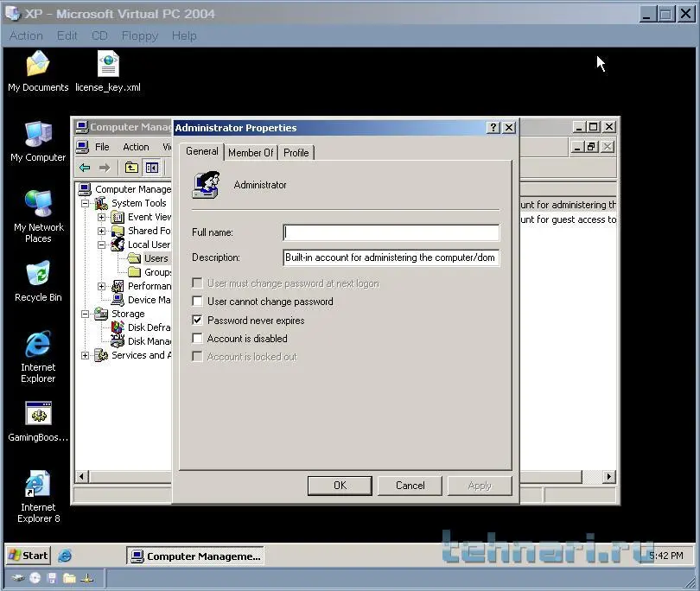Open the Start menu
Screen dimensions: 700x591
coord(29,556)
